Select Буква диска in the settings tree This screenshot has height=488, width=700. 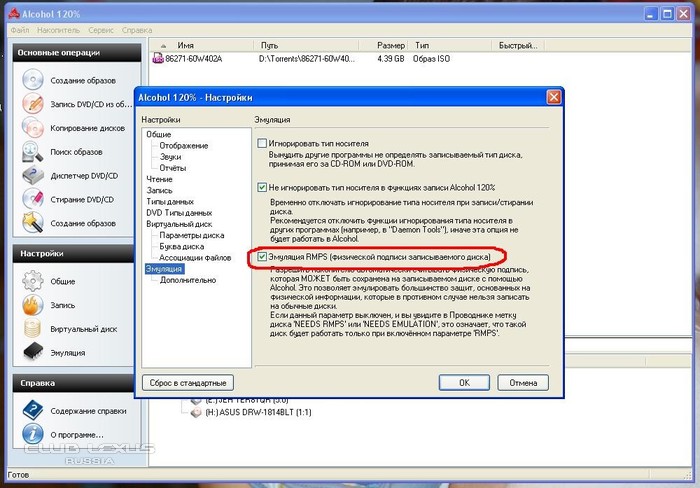click(184, 247)
